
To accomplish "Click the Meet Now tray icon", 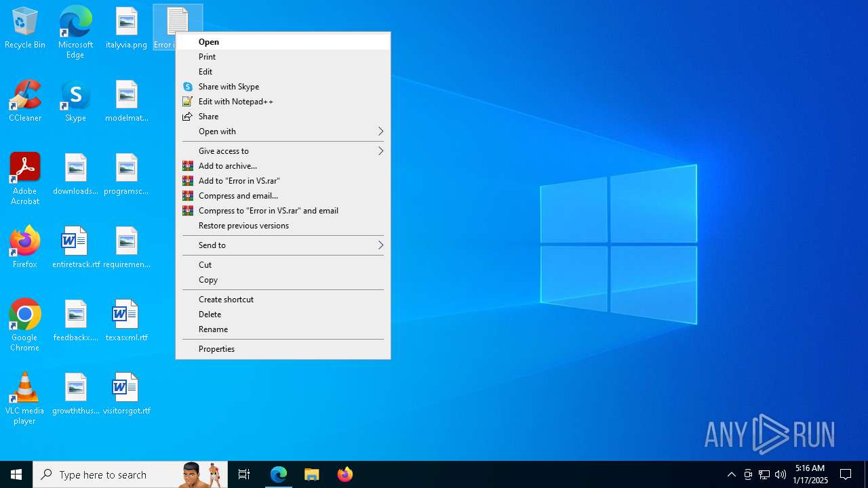I will (x=748, y=474).
